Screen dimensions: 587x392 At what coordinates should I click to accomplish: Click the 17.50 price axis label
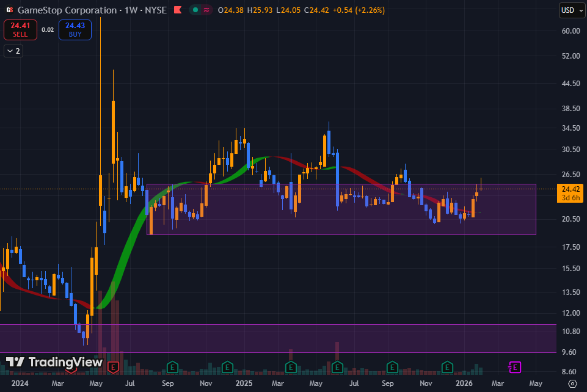point(571,247)
